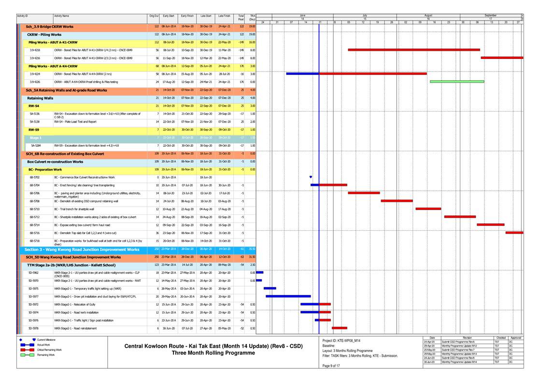555x392 pixels.
Task: Select milestone marker for Commence Box Culvert Reconstruction
Action: click(x=311, y=177)
